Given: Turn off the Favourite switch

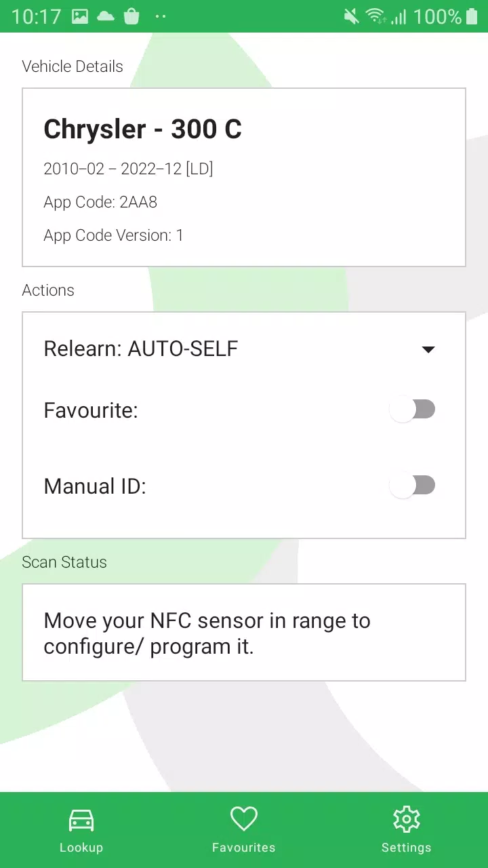Looking at the screenshot, I should click(x=413, y=409).
